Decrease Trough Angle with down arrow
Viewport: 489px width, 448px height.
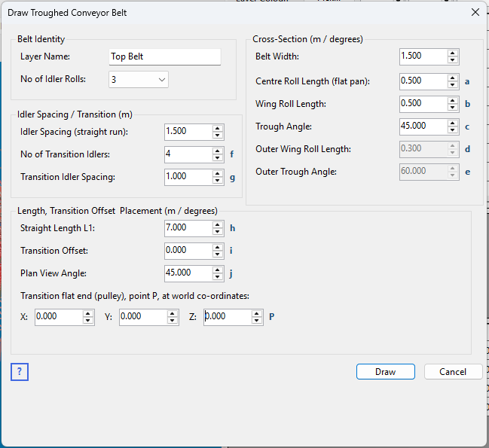[x=453, y=130]
